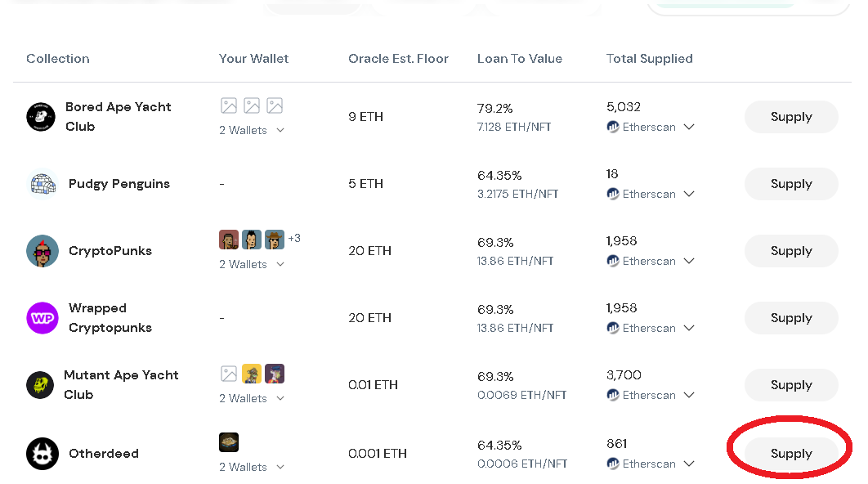Click the CryptoPunks collection avatar icon
This screenshot has width=868, height=484.
(x=42, y=251)
